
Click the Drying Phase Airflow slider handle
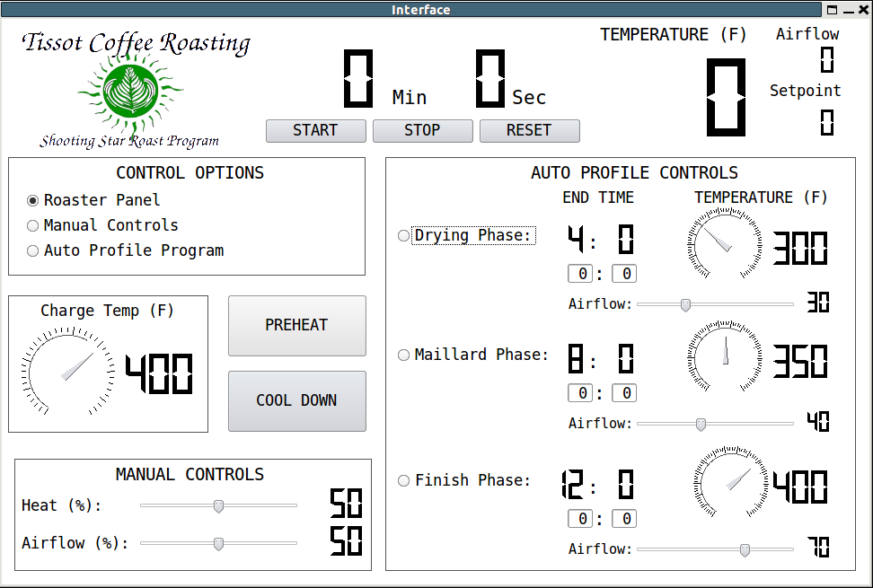(x=685, y=304)
